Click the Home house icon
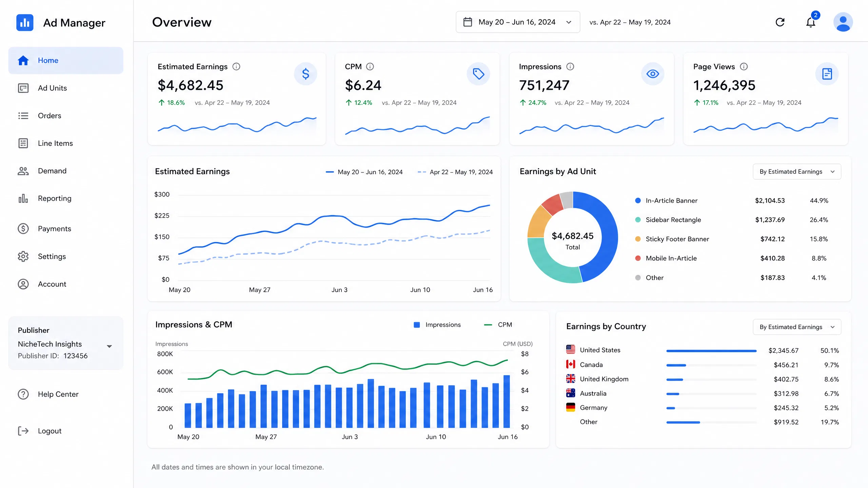This screenshot has width=868, height=488. (x=23, y=60)
